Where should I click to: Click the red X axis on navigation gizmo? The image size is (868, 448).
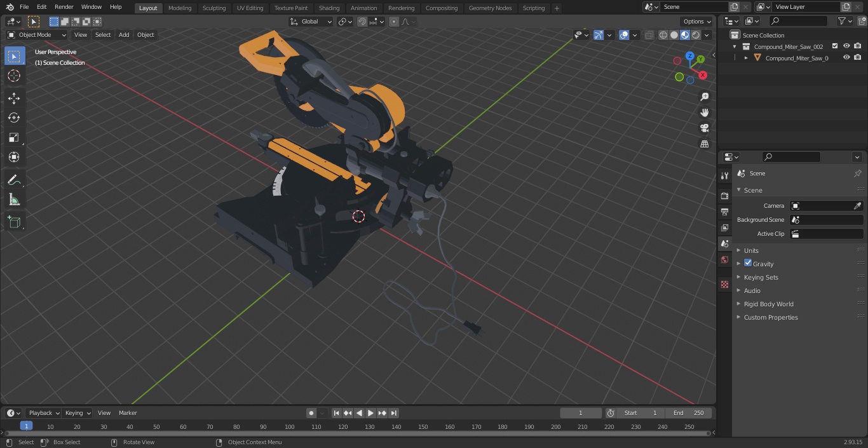[x=703, y=75]
